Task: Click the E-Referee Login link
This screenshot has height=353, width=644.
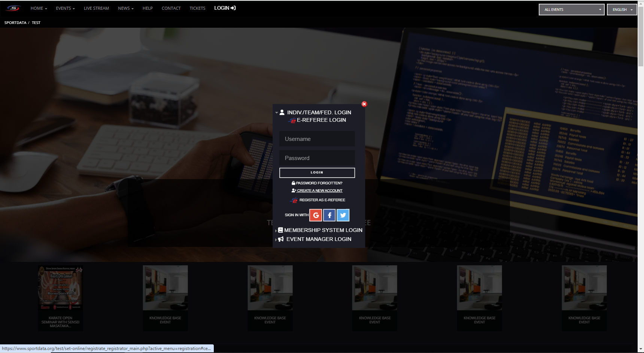Action: coord(321,120)
